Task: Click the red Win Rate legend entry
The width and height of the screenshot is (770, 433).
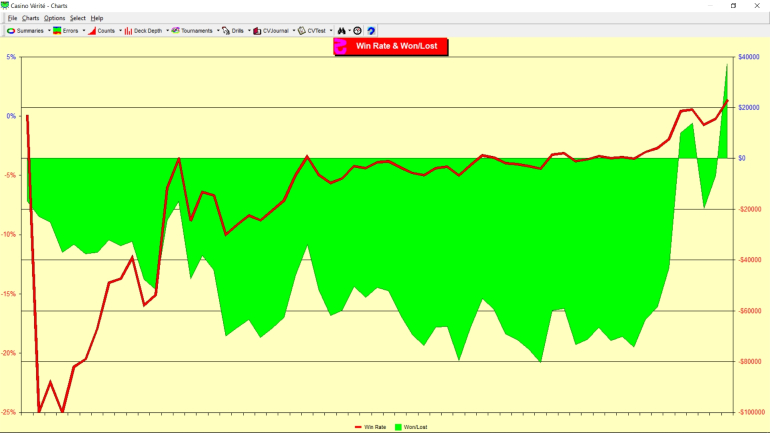Action: [370, 427]
